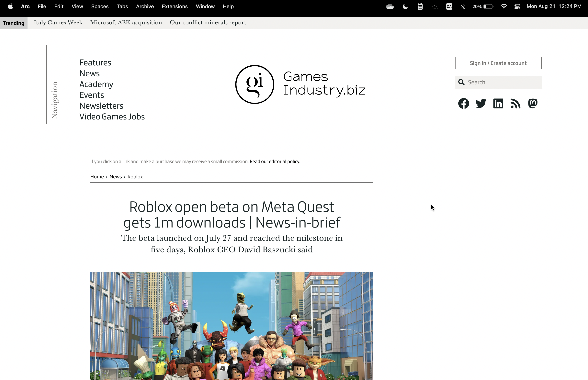Open Control Center icon
The image size is (588, 380).
pos(517,7)
